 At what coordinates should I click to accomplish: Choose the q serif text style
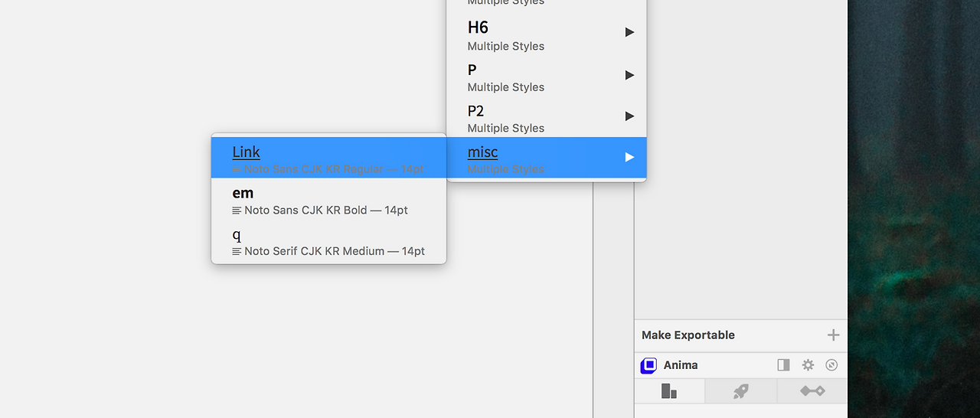(x=328, y=240)
